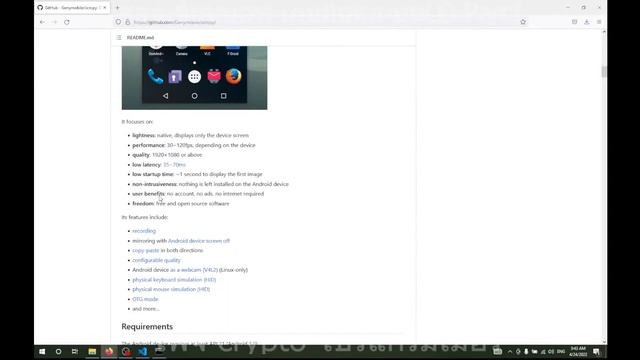Screen dimensions: 640x360
Task: Open the physical keyboard simulation (HID) link
Action: coord(174,280)
